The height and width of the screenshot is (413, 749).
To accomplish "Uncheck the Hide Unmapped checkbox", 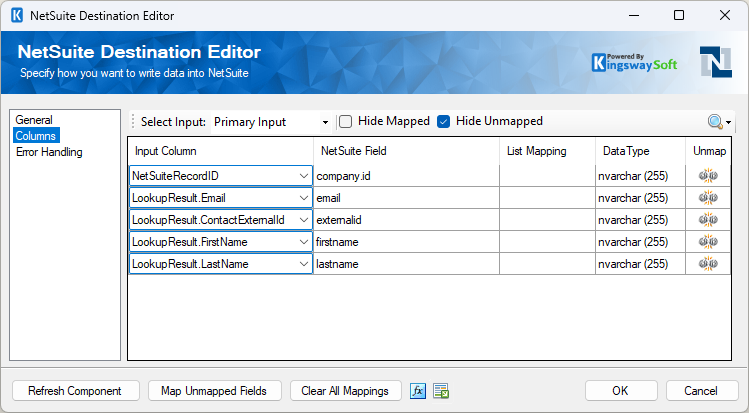I will 443,122.
